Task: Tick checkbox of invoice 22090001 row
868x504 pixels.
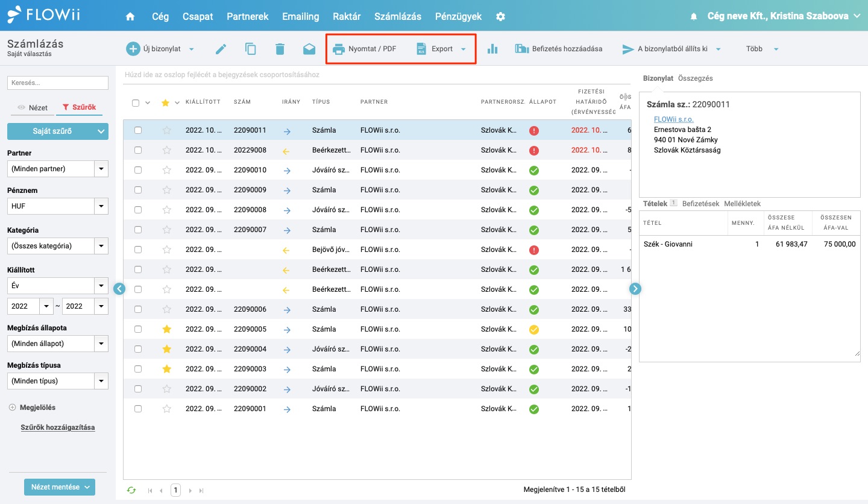Action: click(x=138, y=409)
